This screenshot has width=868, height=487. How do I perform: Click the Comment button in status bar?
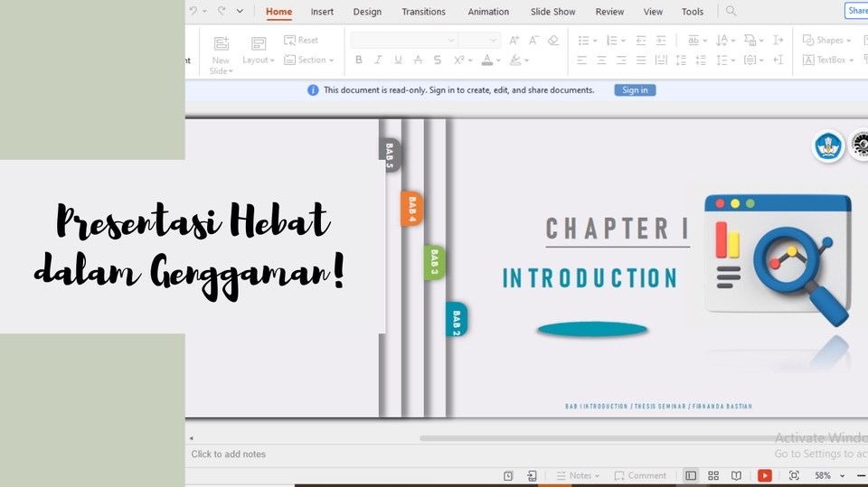coord(640,475)
